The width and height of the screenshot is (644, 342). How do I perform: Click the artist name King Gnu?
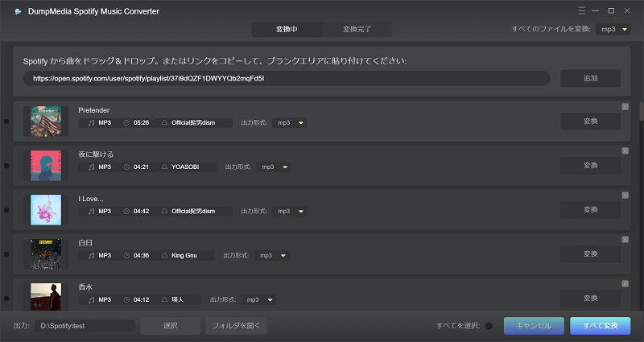tap(184, 255)
